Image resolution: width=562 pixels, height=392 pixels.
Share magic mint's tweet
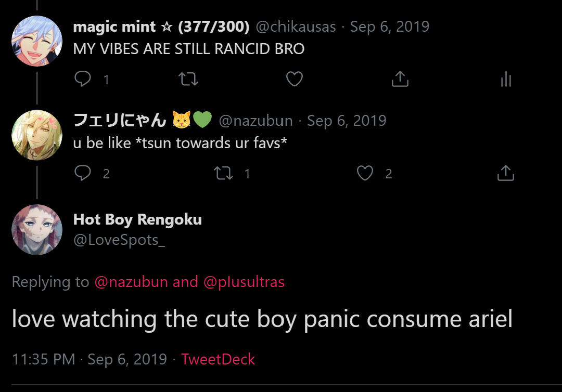pos(400,79)
